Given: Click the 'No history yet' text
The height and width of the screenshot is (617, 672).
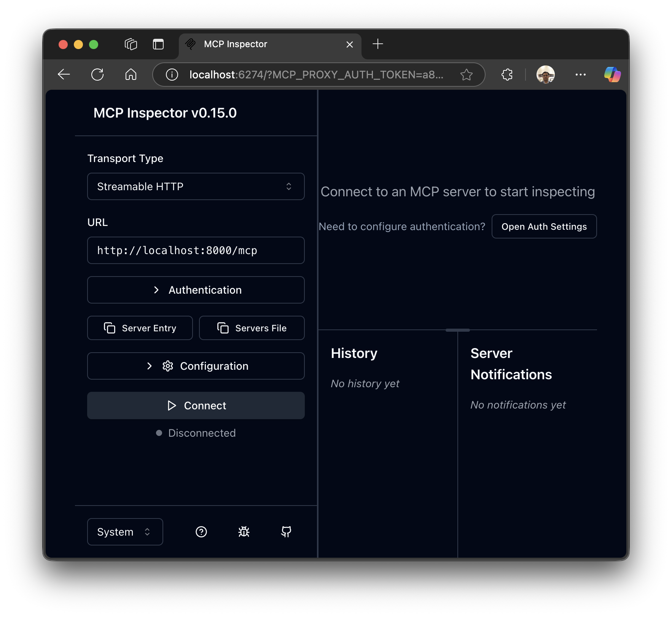Looking at the screenshot, I should pos(365,383).
